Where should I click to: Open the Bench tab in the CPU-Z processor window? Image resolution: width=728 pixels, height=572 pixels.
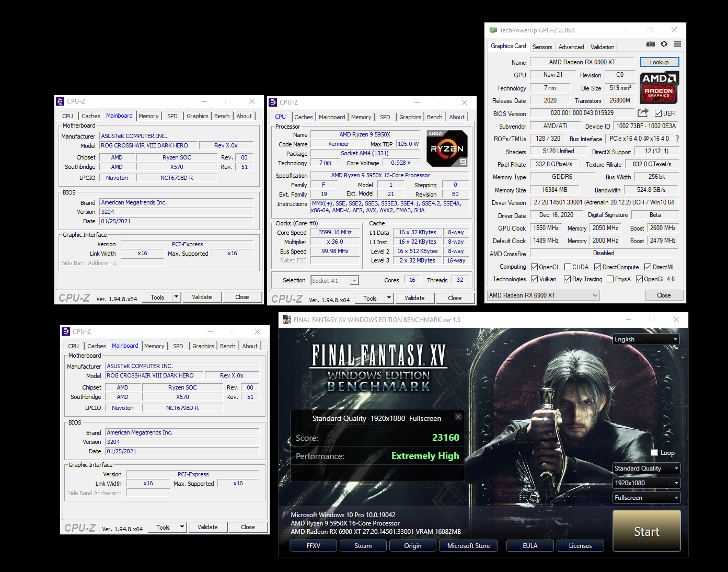(434, 117)
